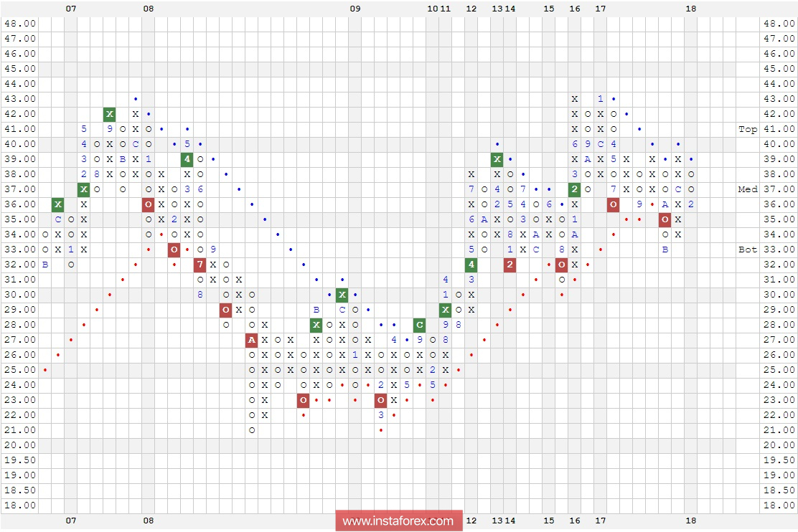Click the 'Top' label beside 41.00
The width and height of the screenshot is (798, 532).
[748, 129]
